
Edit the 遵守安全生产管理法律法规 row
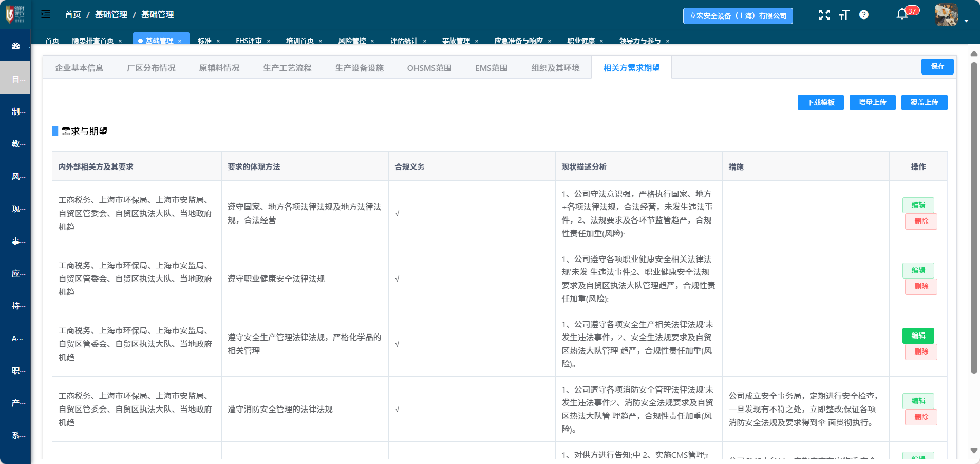coord(918,336)
